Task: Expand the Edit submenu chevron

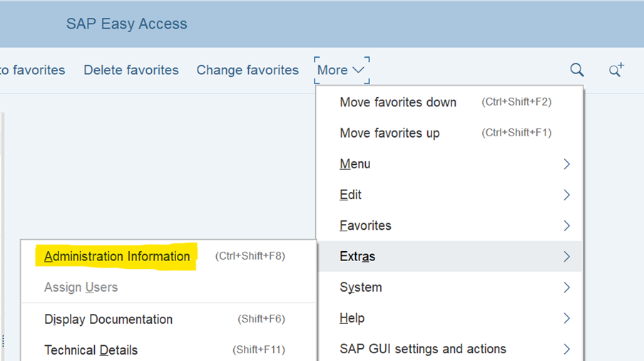Action: click(x=566, y=195)
